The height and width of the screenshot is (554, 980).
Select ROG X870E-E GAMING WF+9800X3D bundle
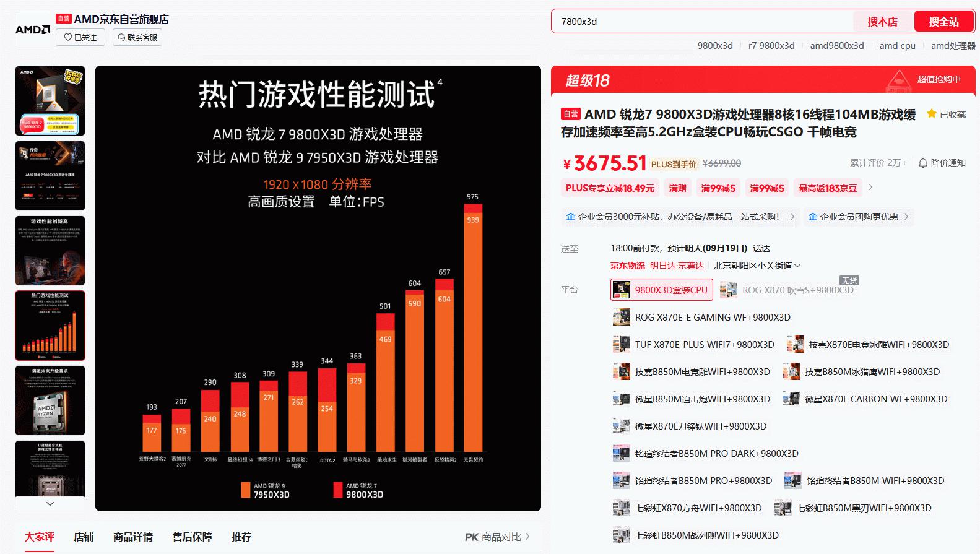(x=712, y=318)
